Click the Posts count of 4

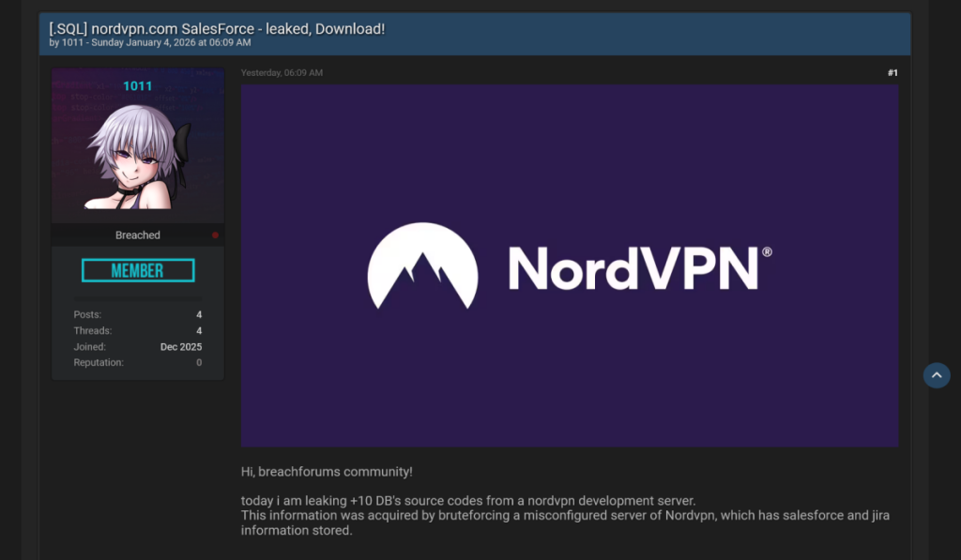point(198,314)
